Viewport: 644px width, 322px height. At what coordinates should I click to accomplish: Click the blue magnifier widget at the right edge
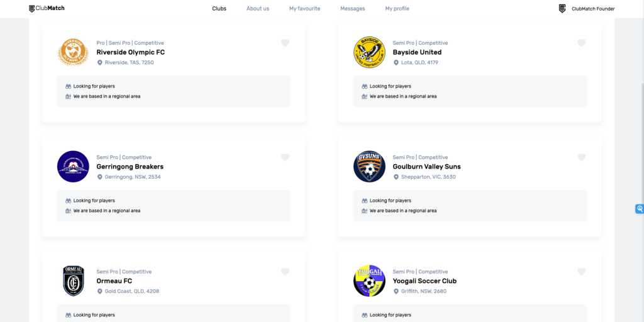click(640, 209)
